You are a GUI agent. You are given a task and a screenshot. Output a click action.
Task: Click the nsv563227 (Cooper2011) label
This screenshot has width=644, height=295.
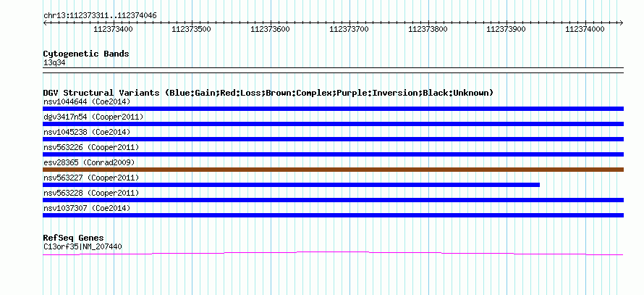pyautogui.click(x=91, y=178)
